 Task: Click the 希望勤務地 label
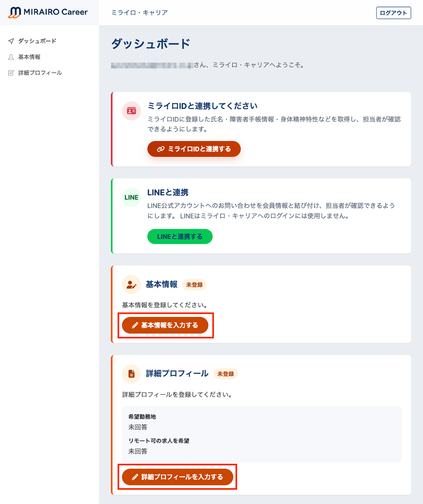142,417
